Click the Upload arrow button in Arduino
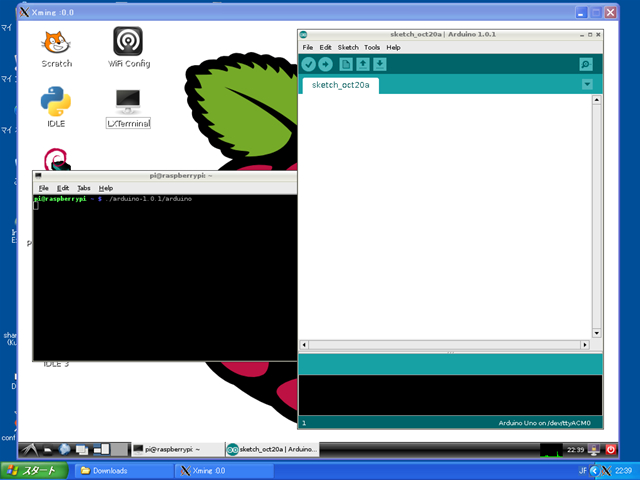 (325, 64)
